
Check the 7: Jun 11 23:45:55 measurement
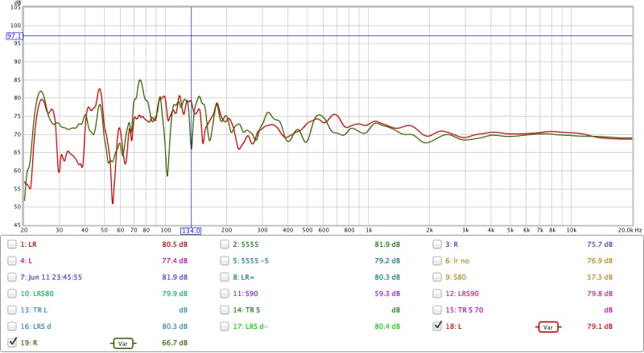(12, 277)
